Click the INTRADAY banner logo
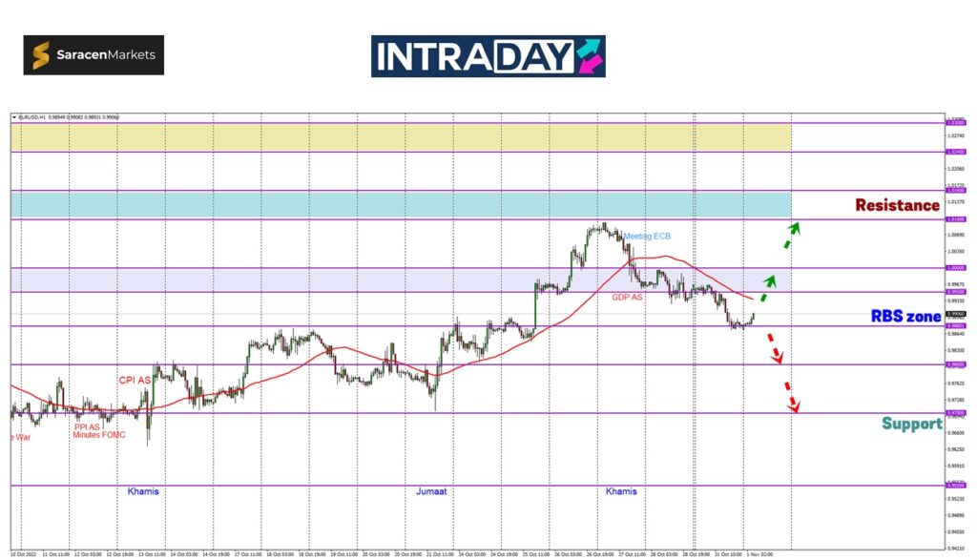977x560 pixels. coord(488,56)
